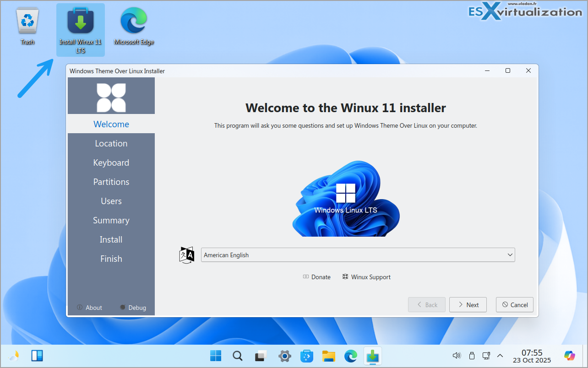This screenshot has height=368, width=588.
Task: Open the Winux Support link
Action: (x=366, y=277)
